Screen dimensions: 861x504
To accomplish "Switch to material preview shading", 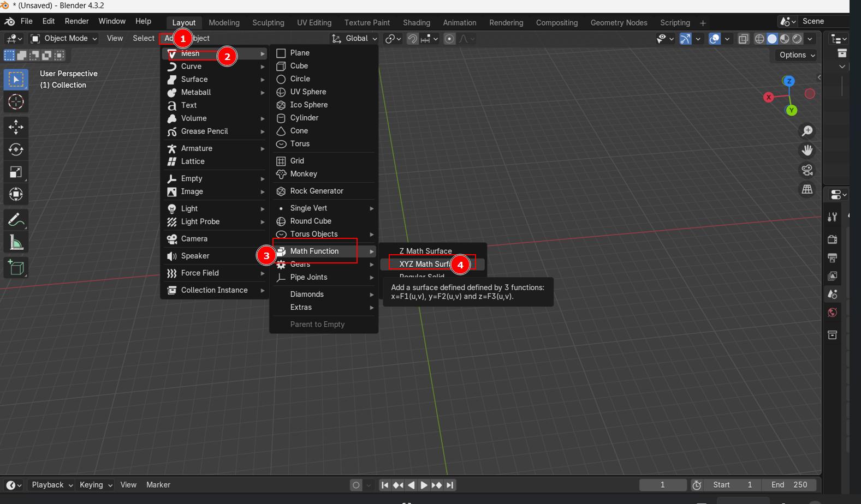I will tap(785, 39).
